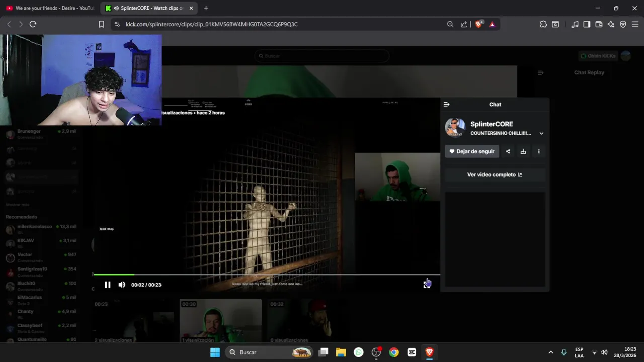
Task: Share the SplinterCORE clip
Action: pos(508,151)
